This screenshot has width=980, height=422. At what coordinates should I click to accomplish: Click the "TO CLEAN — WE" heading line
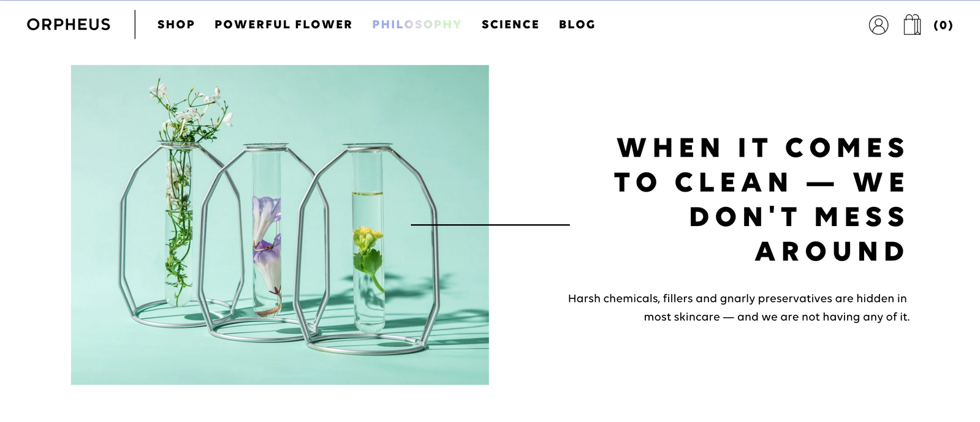coord(759,183)
